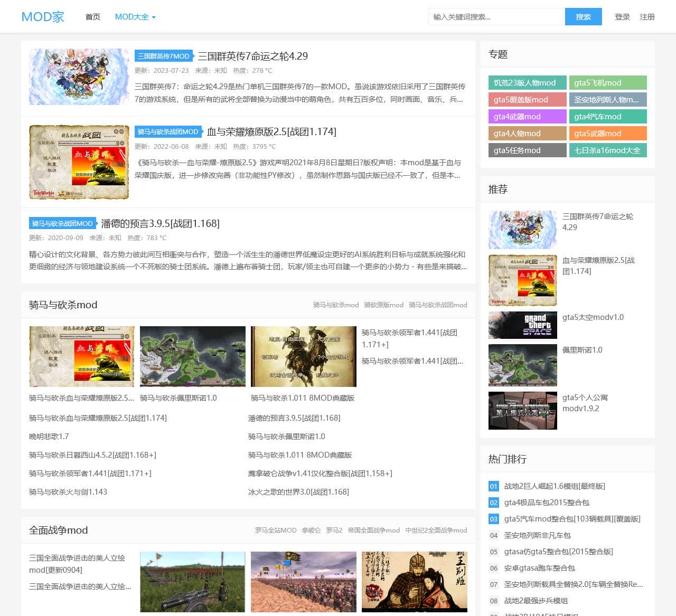The width and height of the screenshot is (676, 616).
Task: Open 潘德的预言3.9.5[战团1.168] headline
Action: (160, 223)
